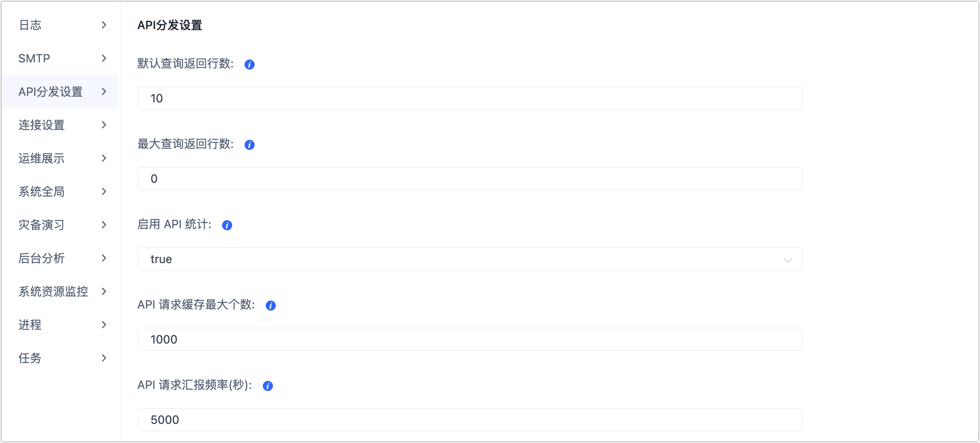
Task: Click info icon beside 默认查询返回行数
Action: tap(249, 65)
